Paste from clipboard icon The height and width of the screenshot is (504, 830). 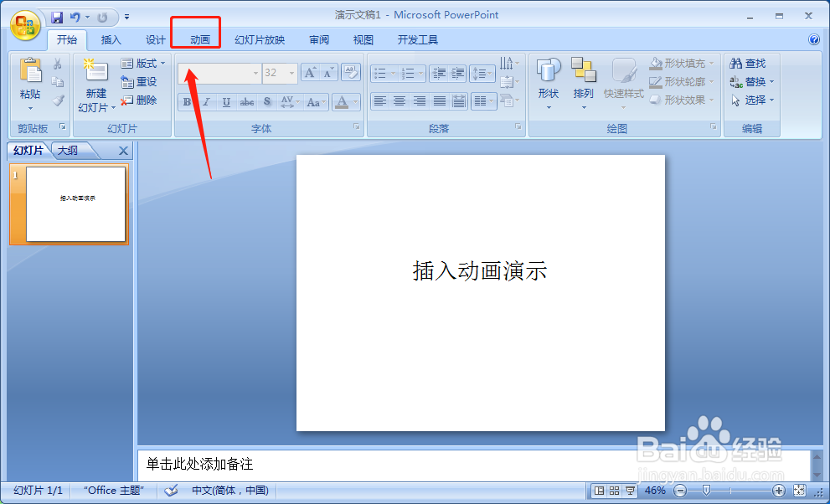pyautogui.click(x=30, y=70)
